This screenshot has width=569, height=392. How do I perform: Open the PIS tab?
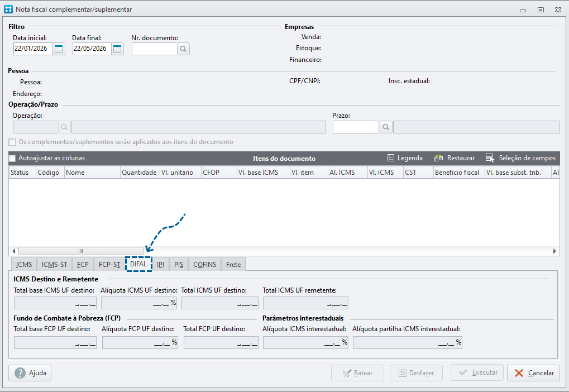179,265
